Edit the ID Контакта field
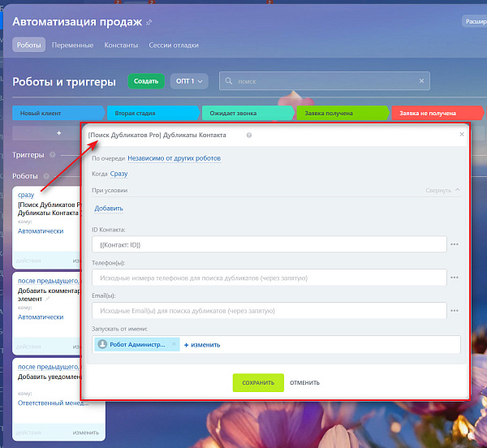 (x=269, y=244)
